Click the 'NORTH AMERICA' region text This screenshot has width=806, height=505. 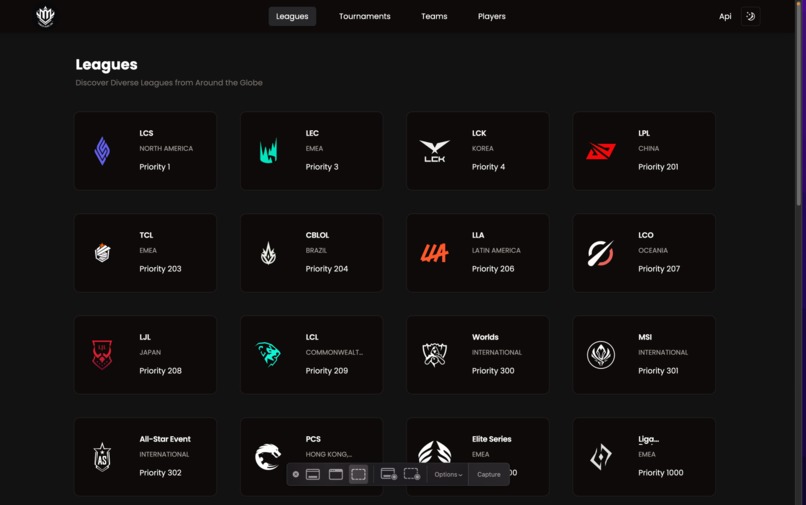[x=166, y=149]
